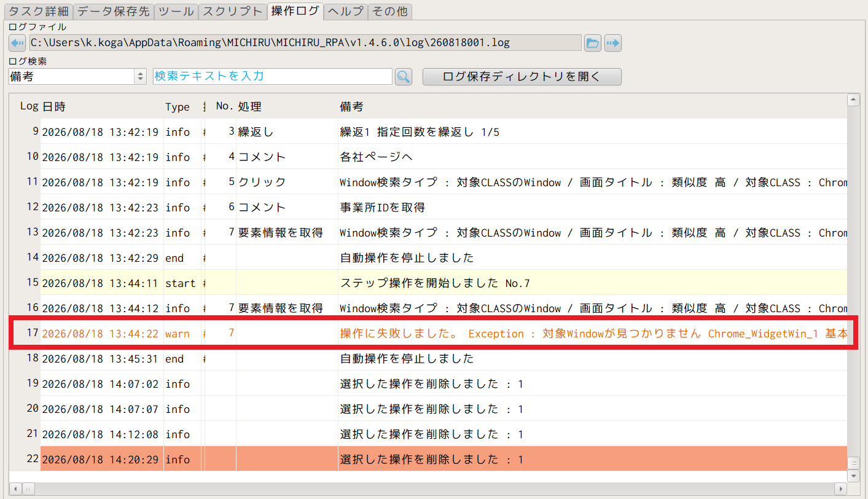868x499 pixels.
Task: Select log row 9 繰返し
Action: point(428,132)
